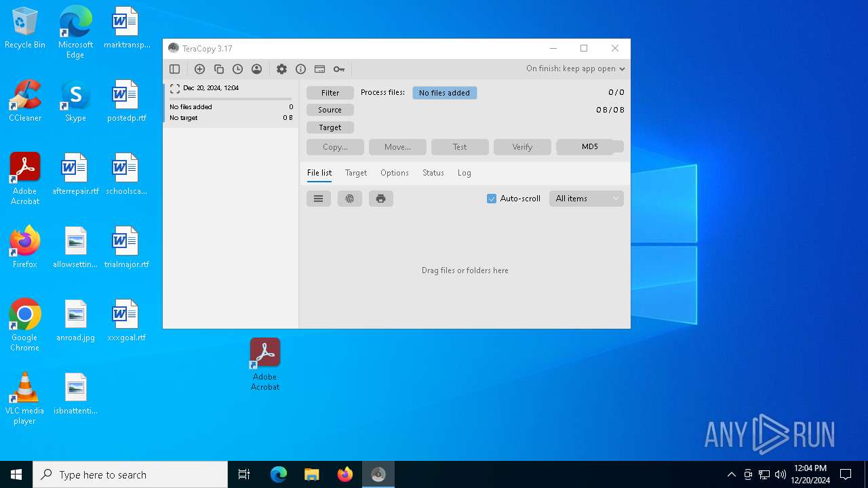The image size is (868, 488).
Task: Click the No files added blue label
Action: 445,93
